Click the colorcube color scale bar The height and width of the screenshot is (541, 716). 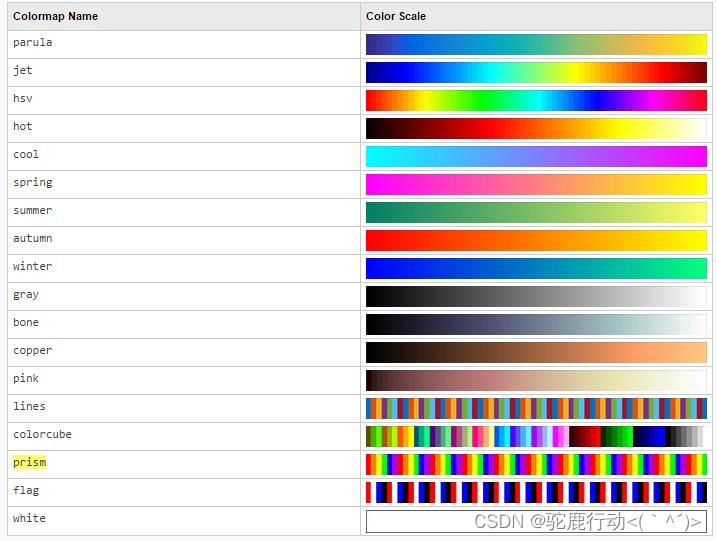coord(536,436)
